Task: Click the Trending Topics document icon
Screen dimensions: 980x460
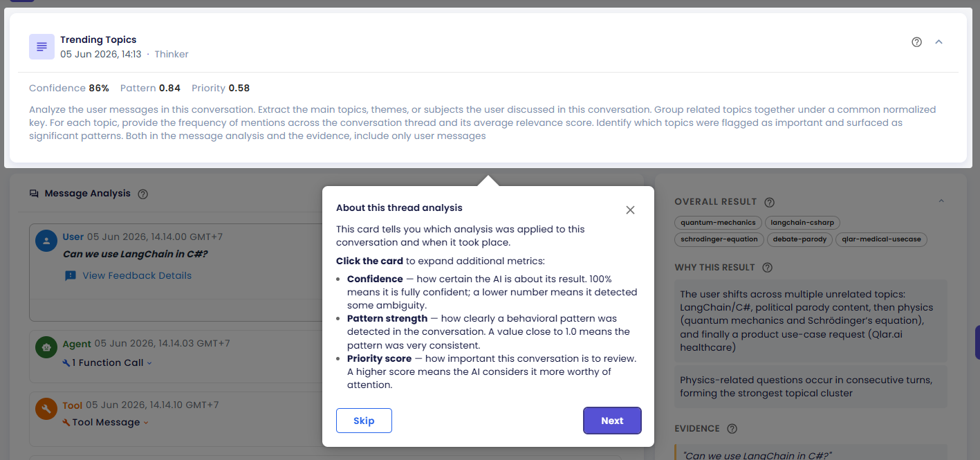Action: pyautogui.click(x=41, y=46)
